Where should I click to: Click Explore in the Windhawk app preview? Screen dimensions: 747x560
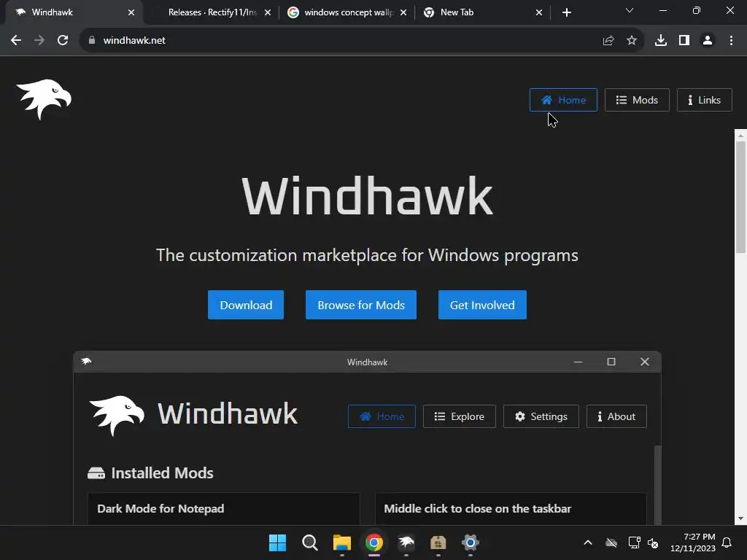coord(460,416)
